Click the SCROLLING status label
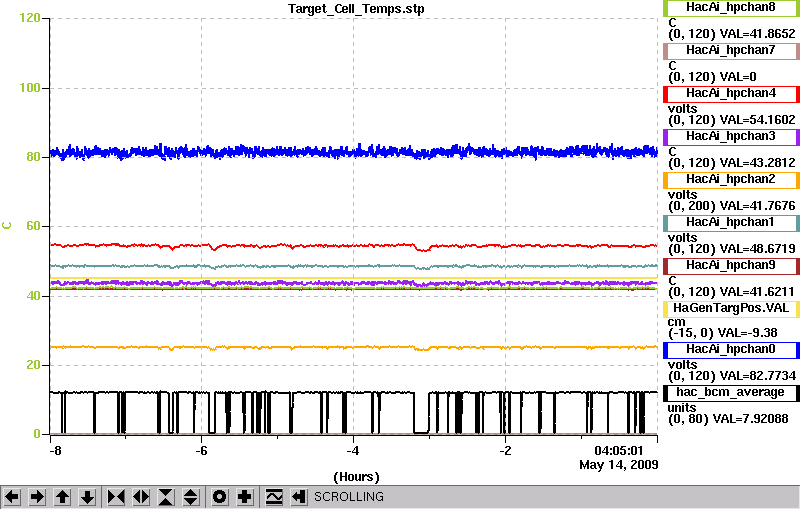This screenshot has height=509, width=800. pos(348,497)
